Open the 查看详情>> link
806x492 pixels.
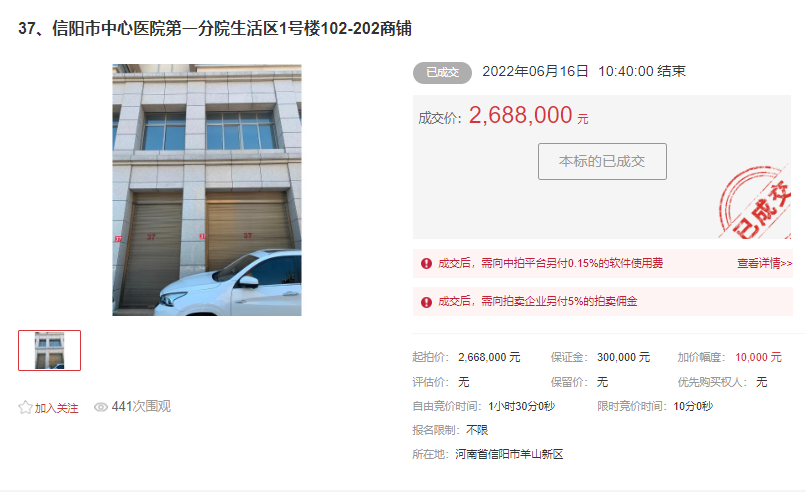[764, 263]
